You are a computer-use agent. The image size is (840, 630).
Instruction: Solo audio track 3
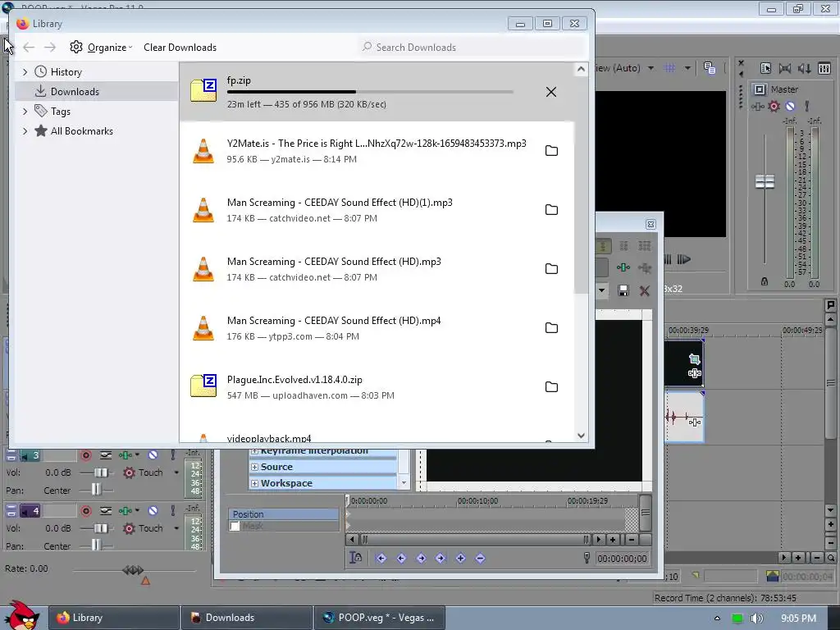172,455
